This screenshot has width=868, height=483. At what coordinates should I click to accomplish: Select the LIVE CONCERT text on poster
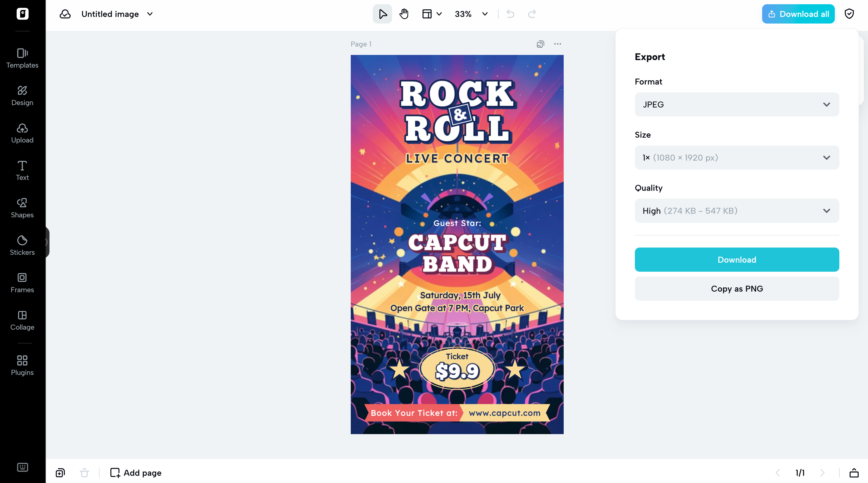tap(457, 158)
